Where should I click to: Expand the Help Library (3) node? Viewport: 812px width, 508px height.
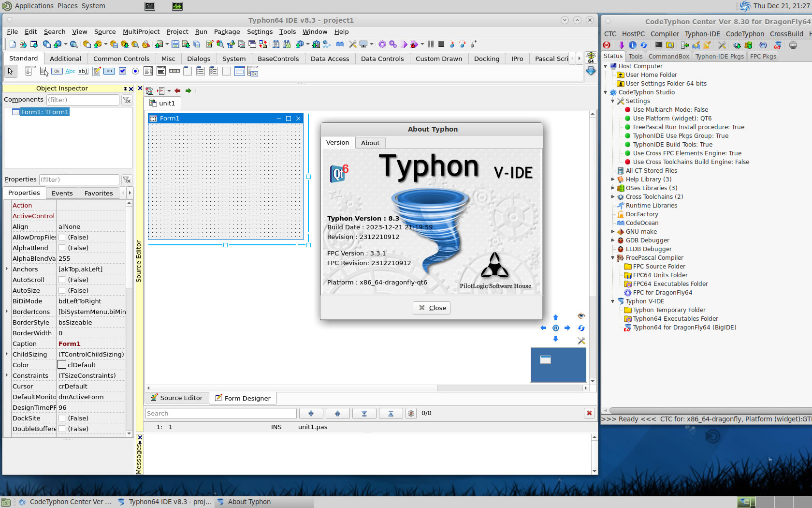pyautogui.click(x=613, y=179)
